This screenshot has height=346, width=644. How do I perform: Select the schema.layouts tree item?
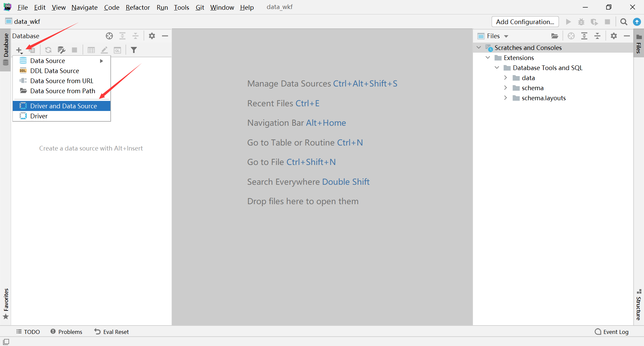pyautogui.click(x=544, y=98)
